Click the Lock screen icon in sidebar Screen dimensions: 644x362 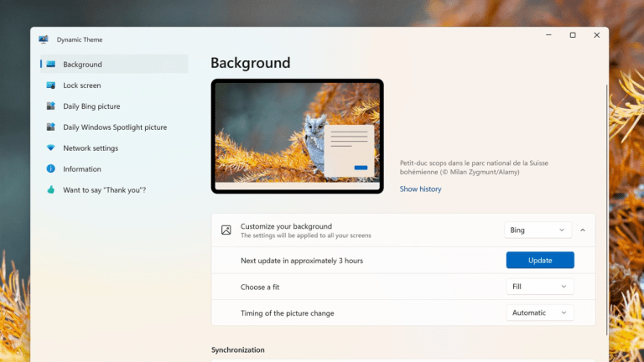[51, 85]
